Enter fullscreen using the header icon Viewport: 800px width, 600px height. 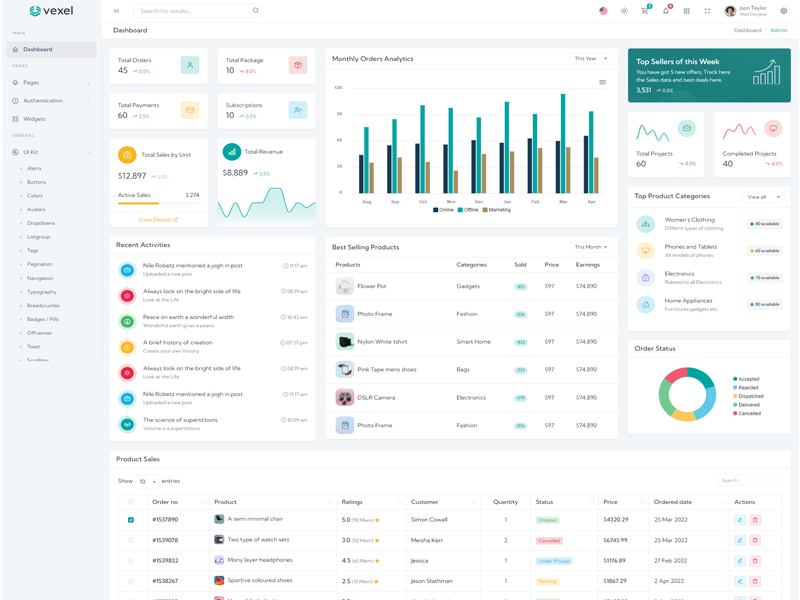pyautogui.click(x=707, y=11)
